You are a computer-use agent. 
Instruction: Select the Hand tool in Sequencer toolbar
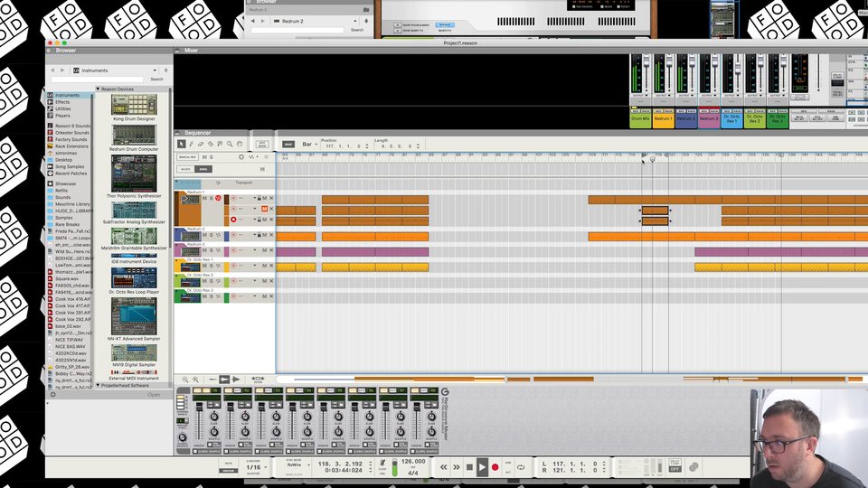[x=240, y=144]
